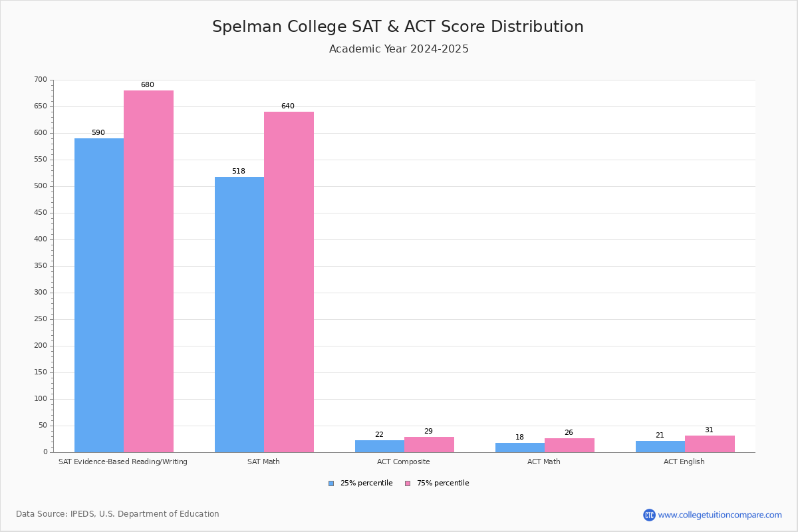Click the chart title Spelman College SAT & ACT
798x532 pixels.
point(398,27)
